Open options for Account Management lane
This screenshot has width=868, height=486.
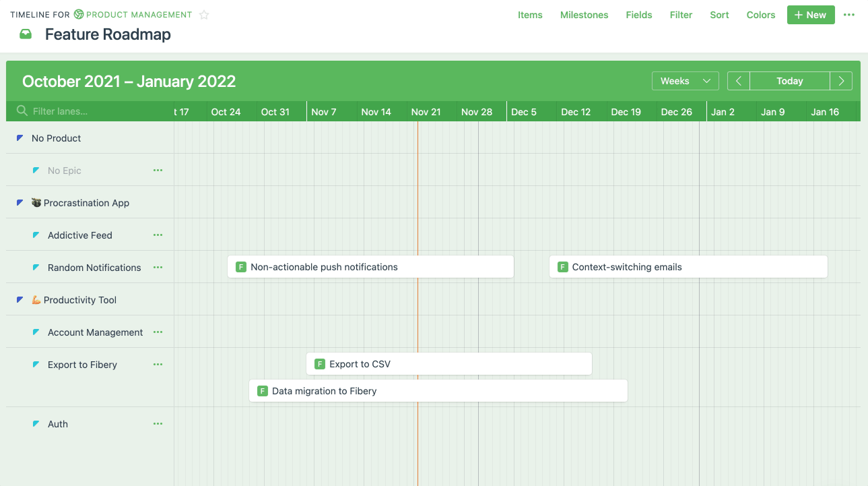[158, 332]
